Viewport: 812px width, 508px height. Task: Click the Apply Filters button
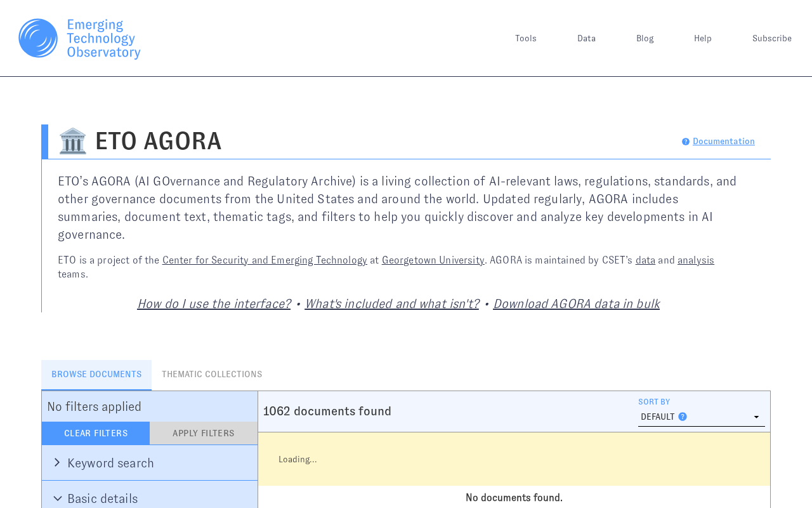[x=204, y=433]
